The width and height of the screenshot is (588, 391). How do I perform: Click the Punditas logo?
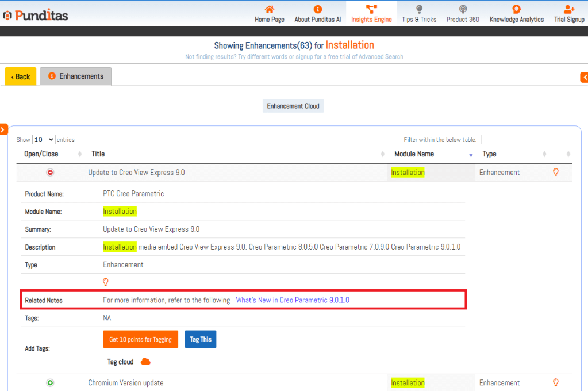pyautogui.click(x=36, y=16)
